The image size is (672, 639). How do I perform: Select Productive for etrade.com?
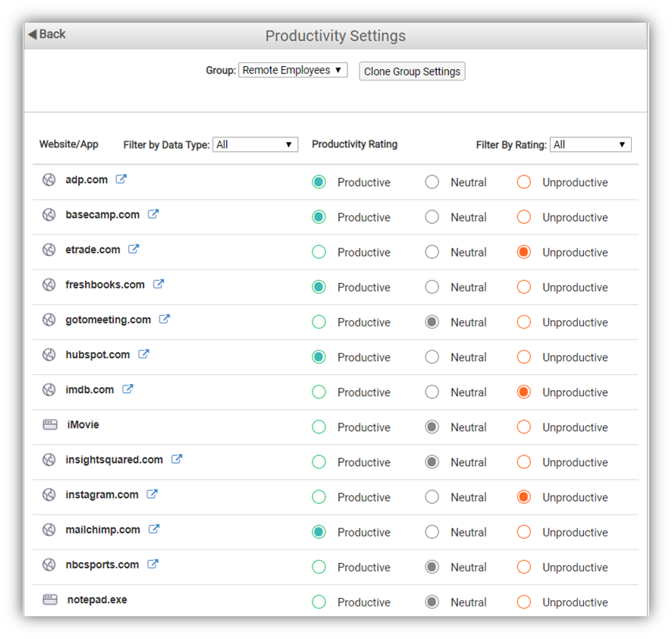319,252
